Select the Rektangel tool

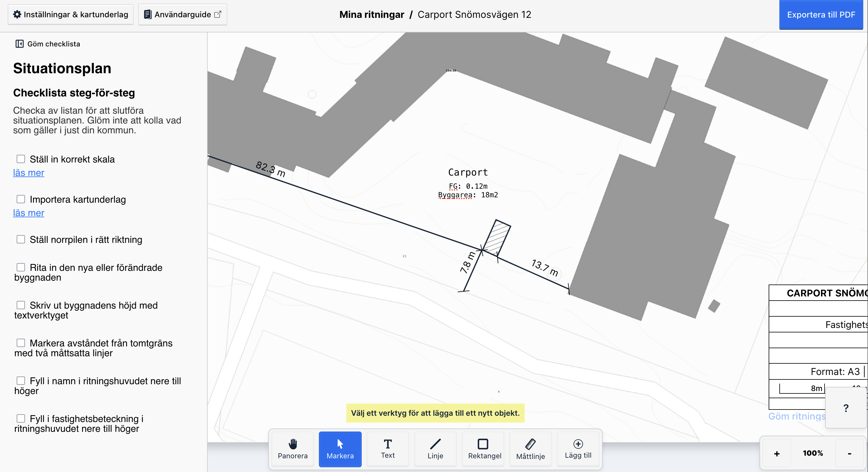point(483,449)
